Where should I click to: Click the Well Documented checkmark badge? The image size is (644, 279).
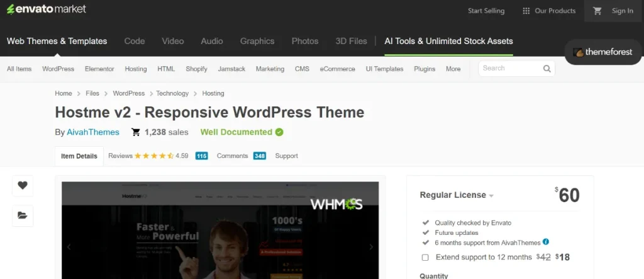coord(279,132)
